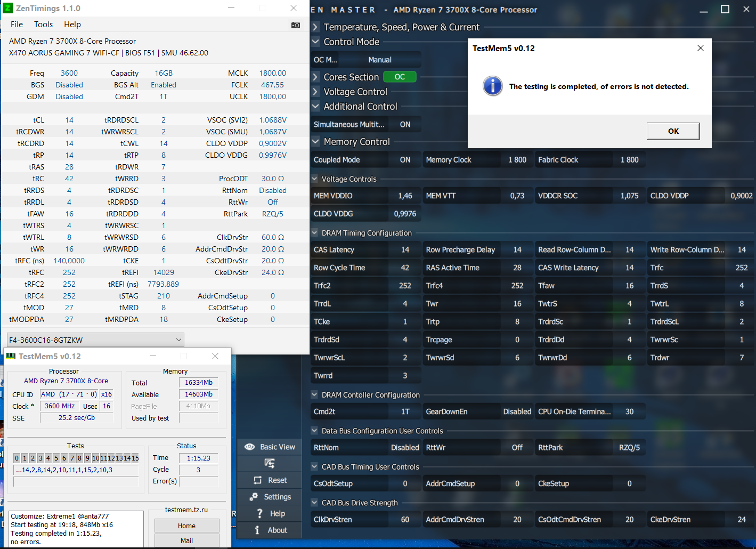Click the BGS Alt value Enabled

[x=164, y=85]
